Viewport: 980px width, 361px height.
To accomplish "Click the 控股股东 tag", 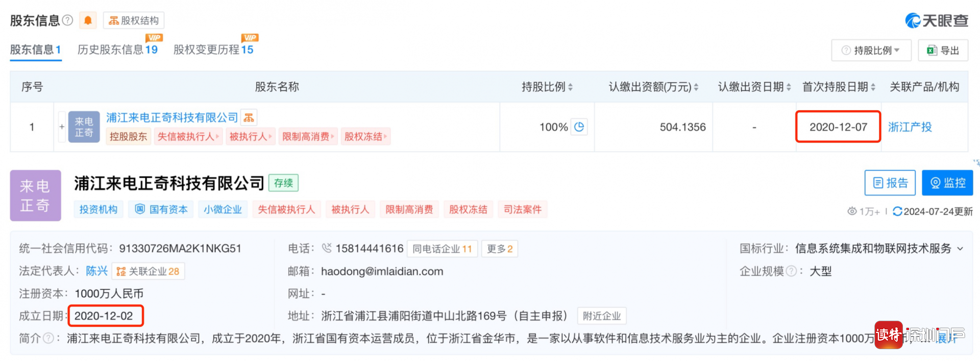I will click(128, 136).
